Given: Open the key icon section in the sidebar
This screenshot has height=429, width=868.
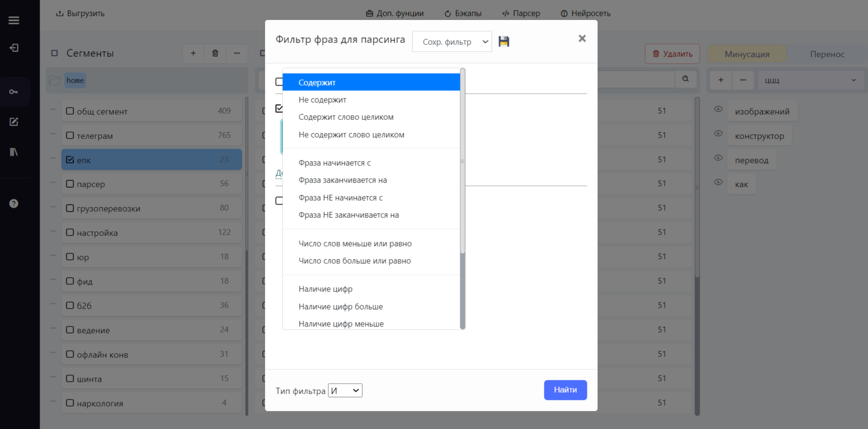Looking at the screenshot, I should click(14, 91).
